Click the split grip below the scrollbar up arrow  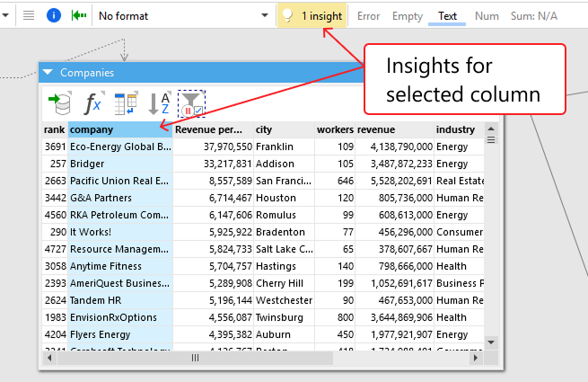(x=491, y=140)
